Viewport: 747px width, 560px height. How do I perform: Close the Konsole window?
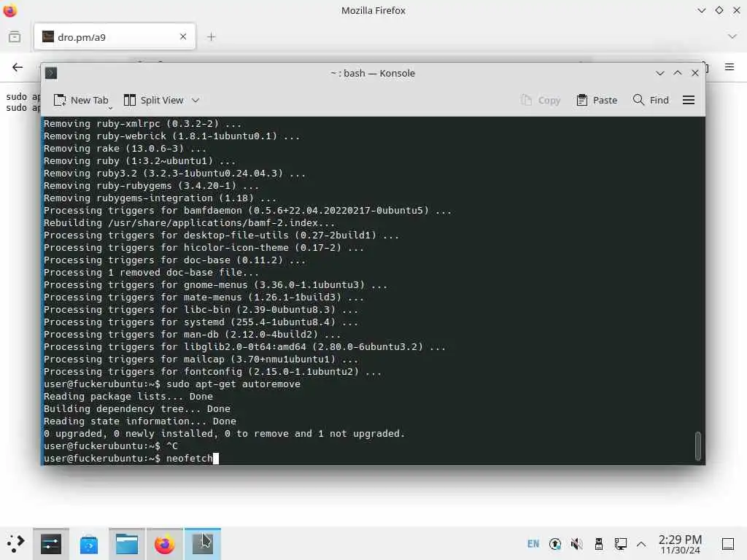point(695,73)
